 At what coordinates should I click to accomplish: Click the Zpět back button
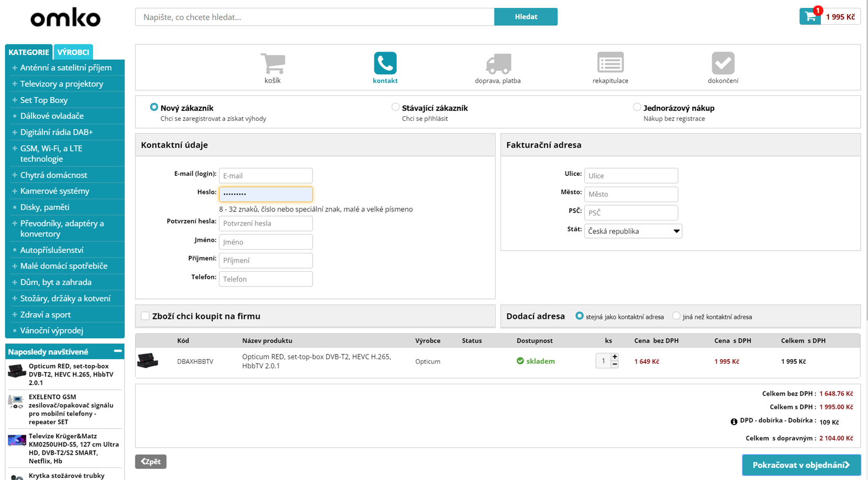[x=151, y=461]
